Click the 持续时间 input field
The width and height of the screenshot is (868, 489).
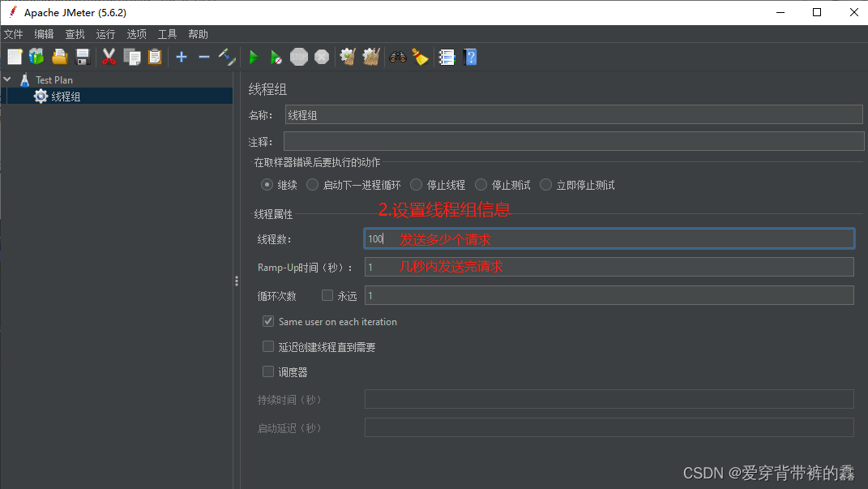tap(609, 399)
